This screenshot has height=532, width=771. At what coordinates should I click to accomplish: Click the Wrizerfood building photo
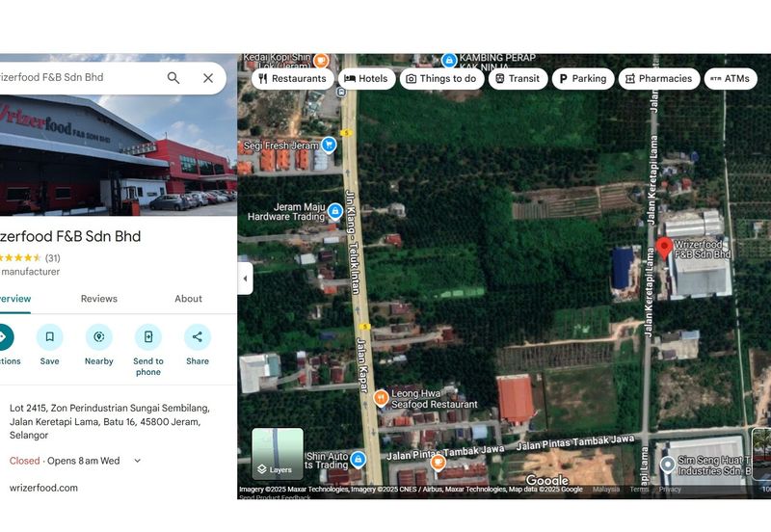116,154
